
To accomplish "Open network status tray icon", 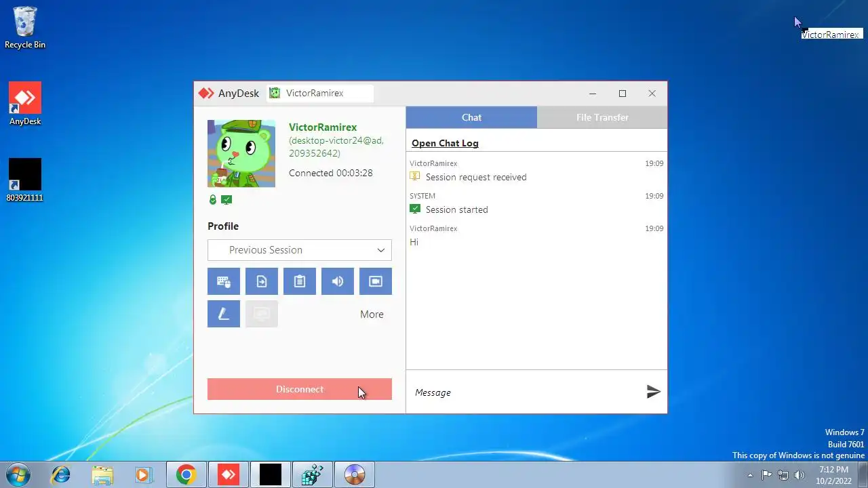I will point(783,475).
